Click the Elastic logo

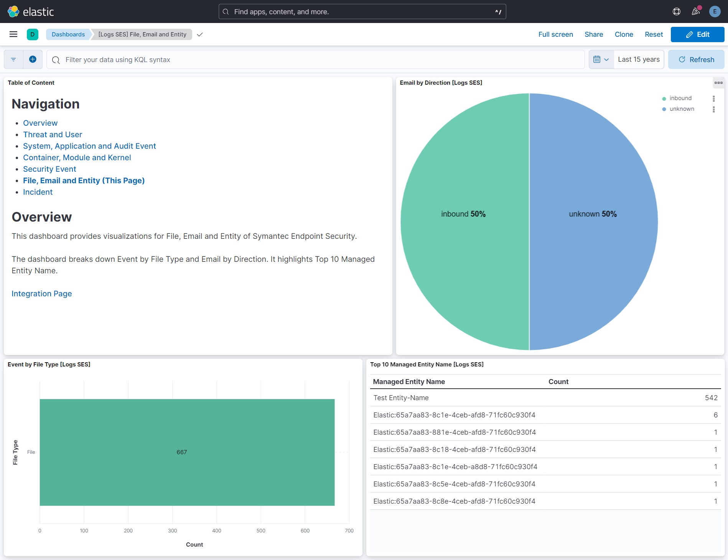click(31, 11)
